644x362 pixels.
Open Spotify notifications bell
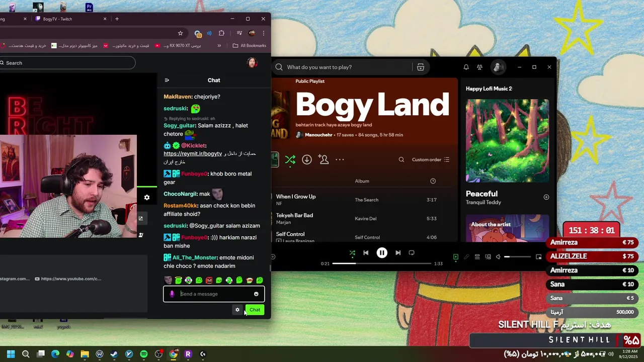[466, 67]
